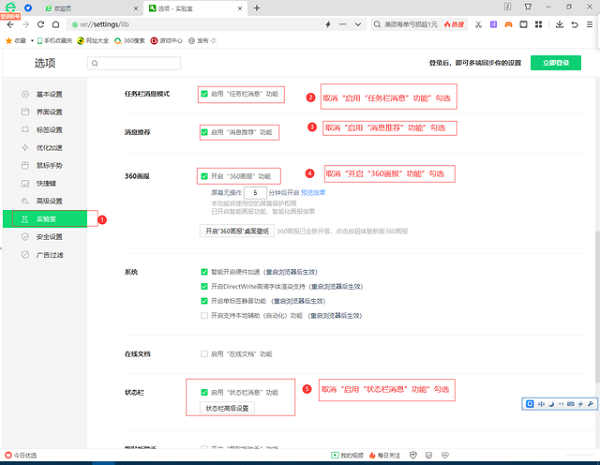Image resolution: width=600 pixels, height=465 pixels.
Task: Select 标签设置 in sidebar
Action: click(x=45, y=130)
